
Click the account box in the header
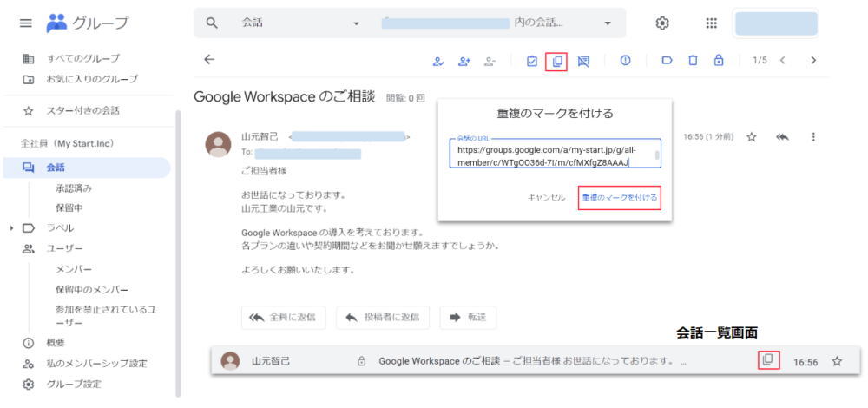coord(775,23)
